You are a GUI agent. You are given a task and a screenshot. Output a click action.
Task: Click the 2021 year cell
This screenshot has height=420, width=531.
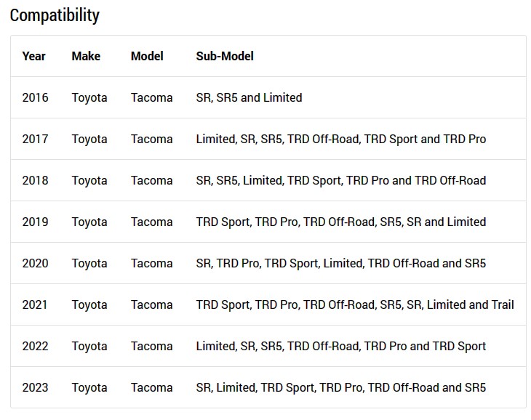click(35, 304)
